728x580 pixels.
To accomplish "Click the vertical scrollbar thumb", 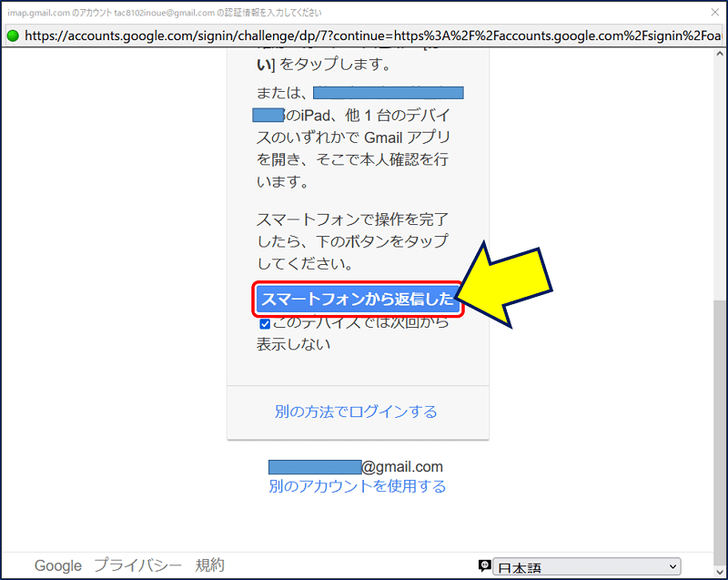I will tap(720, 432).
